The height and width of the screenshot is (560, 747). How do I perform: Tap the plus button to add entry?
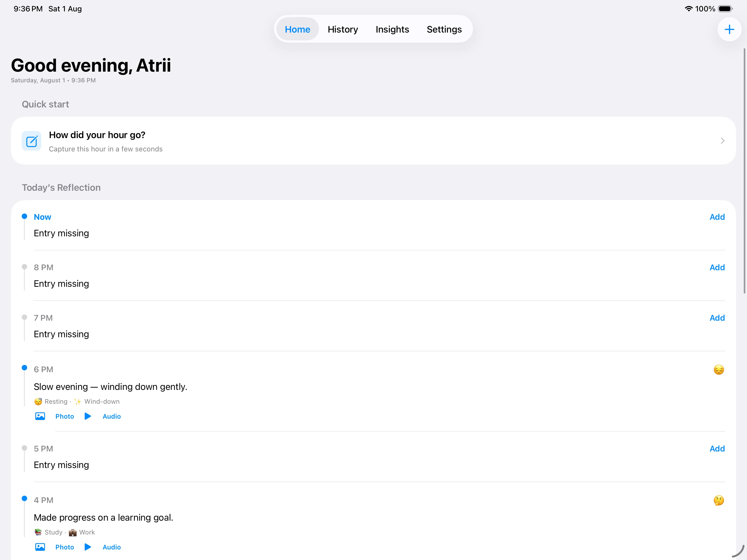click(729, 29)
